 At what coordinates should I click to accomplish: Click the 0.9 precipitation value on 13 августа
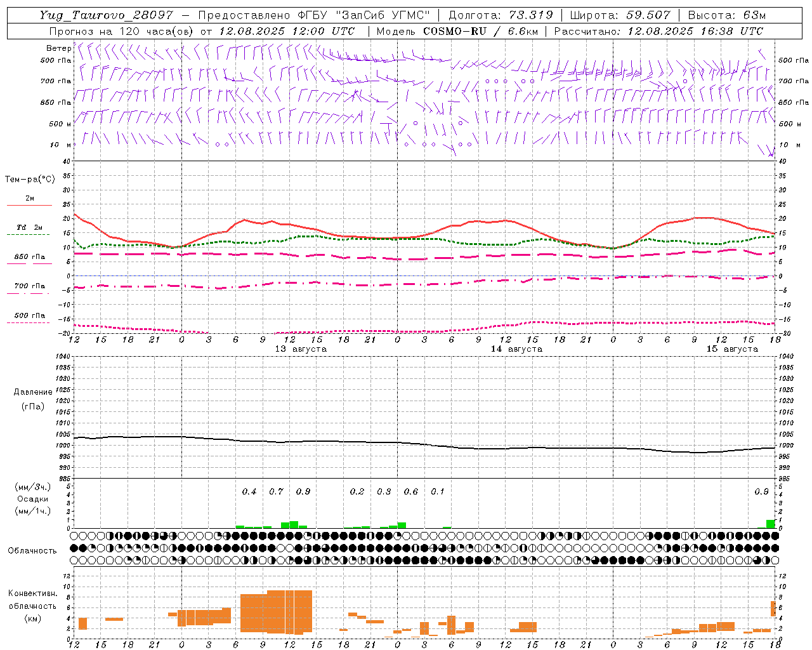click(303, 491)
